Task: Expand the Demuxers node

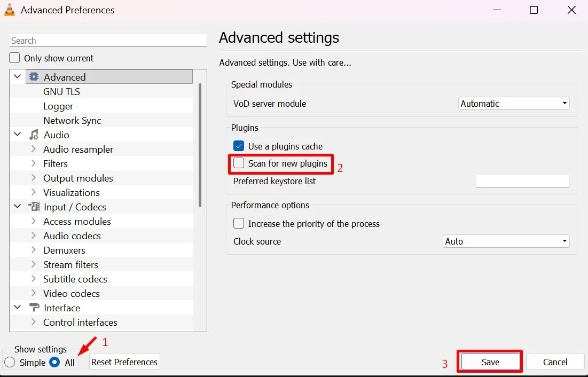Action: pos(33,250)
